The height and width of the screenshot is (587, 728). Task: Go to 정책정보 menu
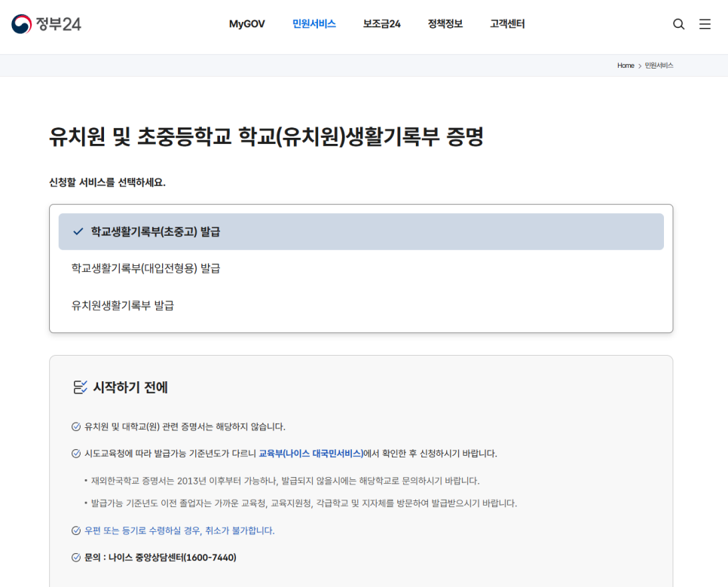pos(445,24)
